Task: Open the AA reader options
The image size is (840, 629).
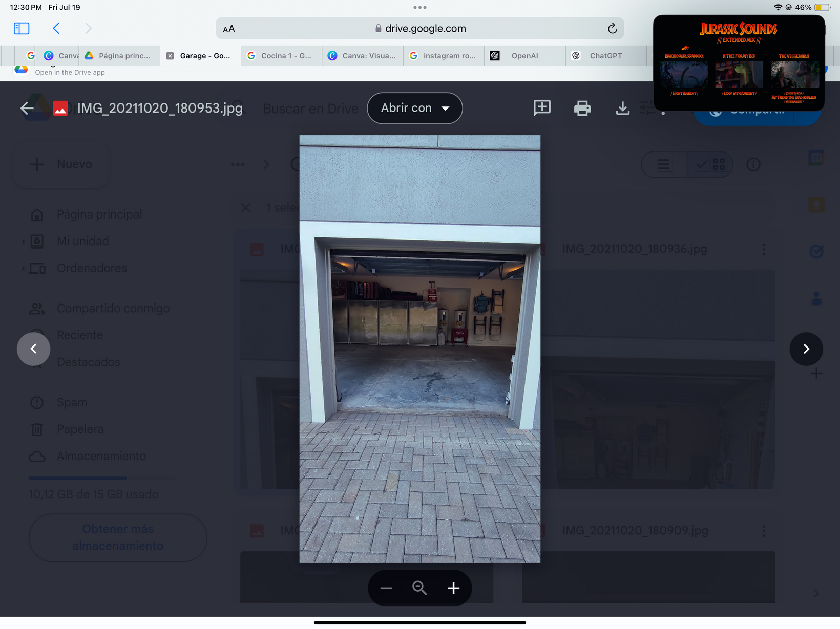Action: point(229,29)
